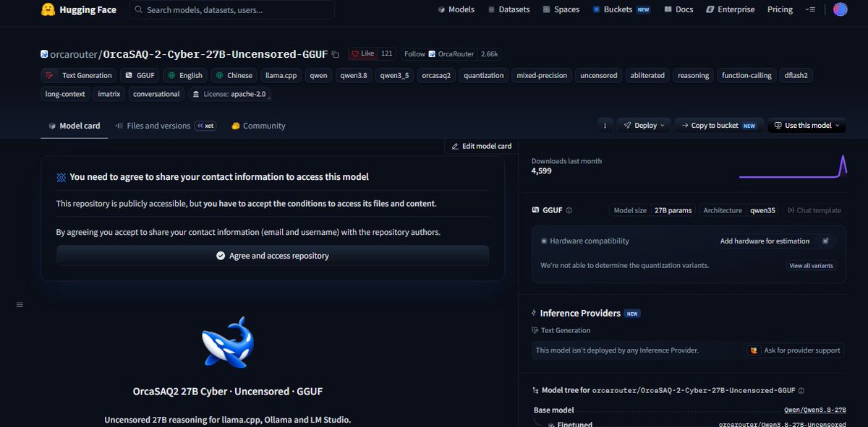Screen dimensions: 868x427
Task: Open the Qwen/Qwen3.8-27B base model link
Action: (814, 410)
